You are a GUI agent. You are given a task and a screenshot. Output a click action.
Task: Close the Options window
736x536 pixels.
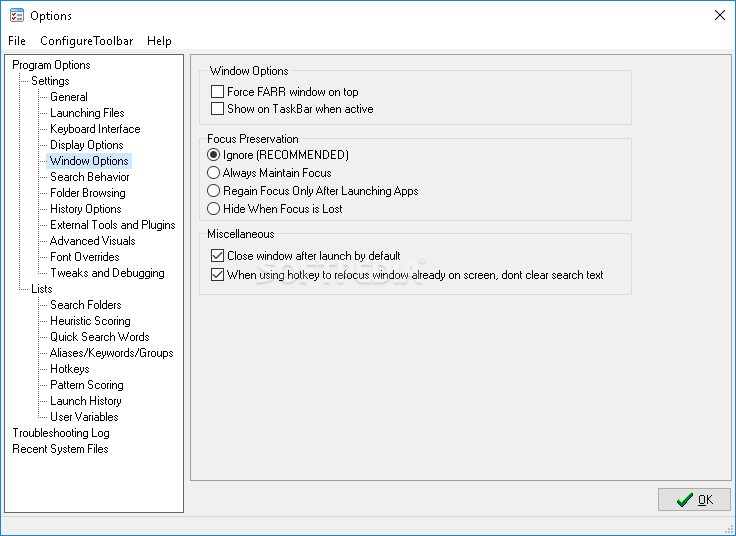pos(720,15)
